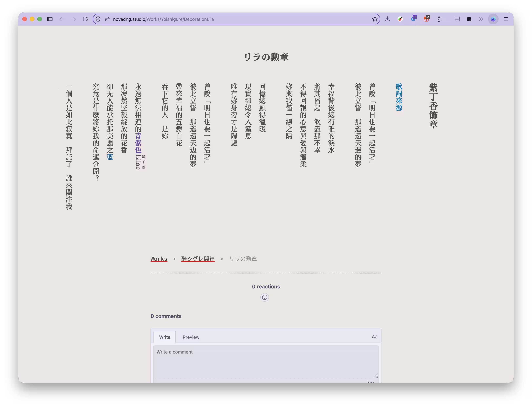The image size is (532, 407).
Task: Select the Write tab
Action: (x=164, y=337)
